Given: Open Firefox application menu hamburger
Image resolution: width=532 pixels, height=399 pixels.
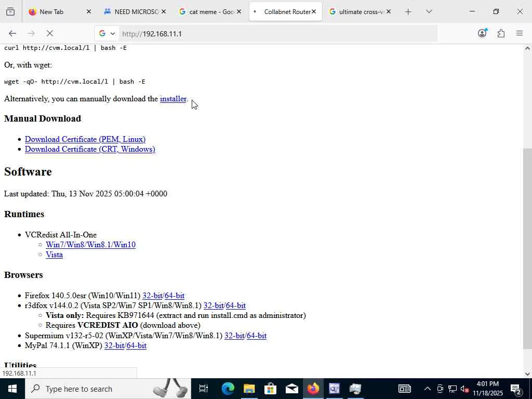Looking at the screenshot, I should click(x=520, y=33).
